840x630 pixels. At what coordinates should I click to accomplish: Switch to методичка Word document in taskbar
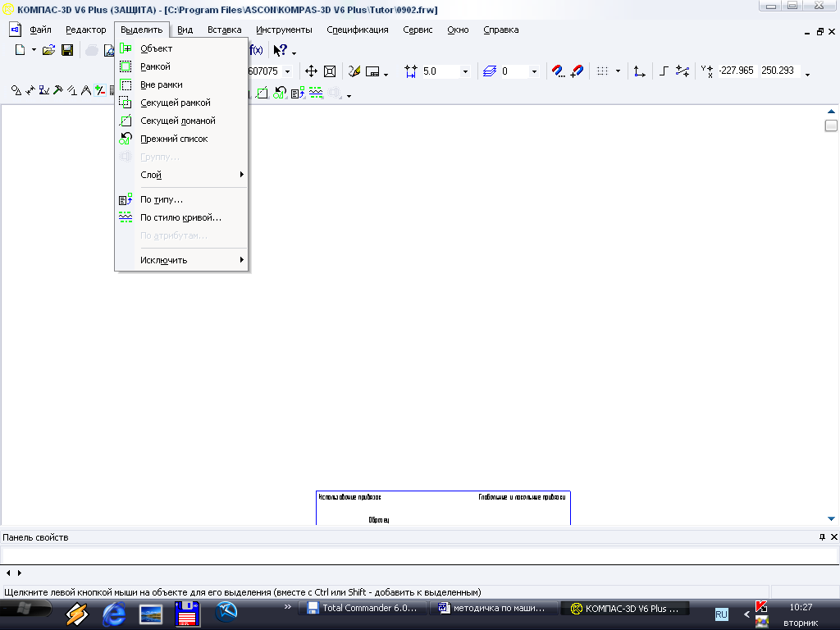point(493,608)
